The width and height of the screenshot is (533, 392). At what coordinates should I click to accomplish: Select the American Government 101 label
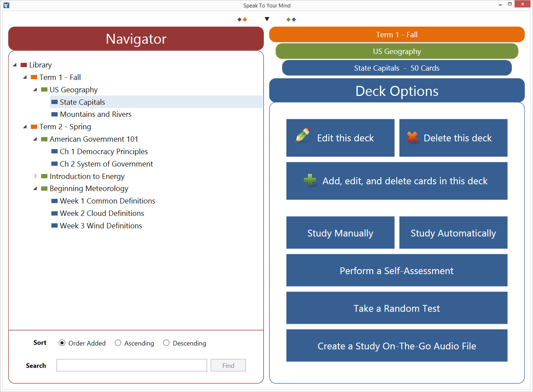[94, 139]
